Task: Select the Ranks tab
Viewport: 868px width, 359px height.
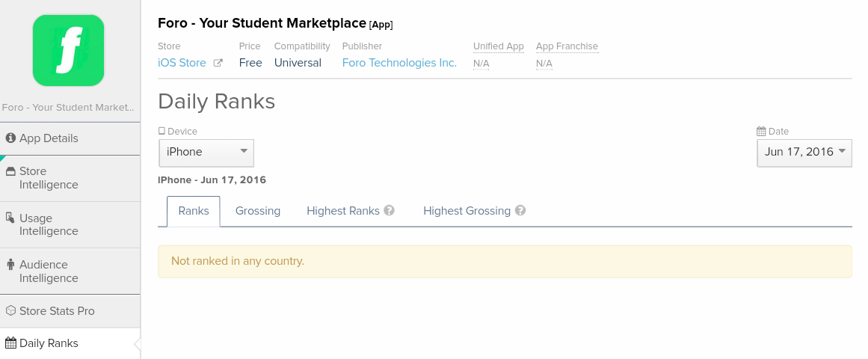Action: (x=194, y=211)
